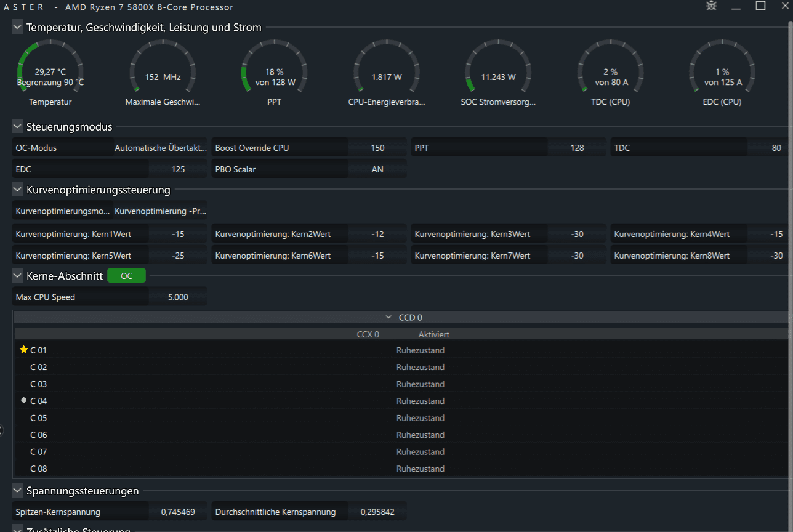Click the Boost Override CPU value 150
Image resolution: width=793 pixels, height=532 pixels.
coord(377,148)
